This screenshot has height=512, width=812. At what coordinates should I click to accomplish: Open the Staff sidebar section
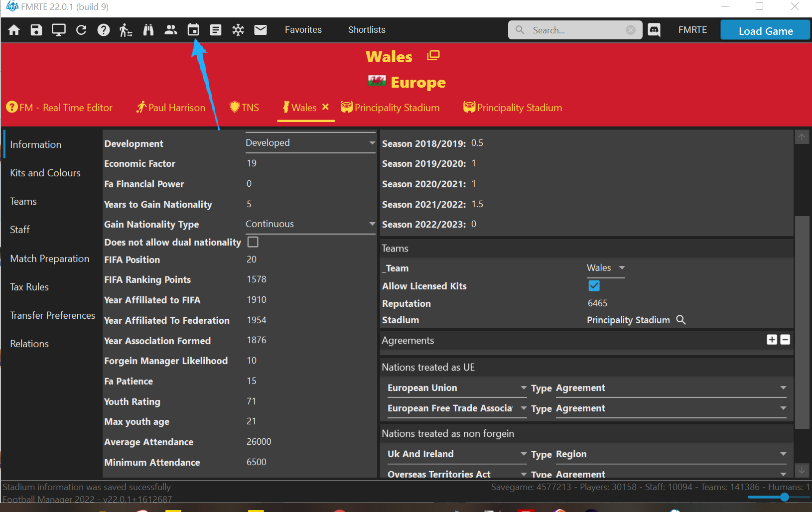pos(20,230)
